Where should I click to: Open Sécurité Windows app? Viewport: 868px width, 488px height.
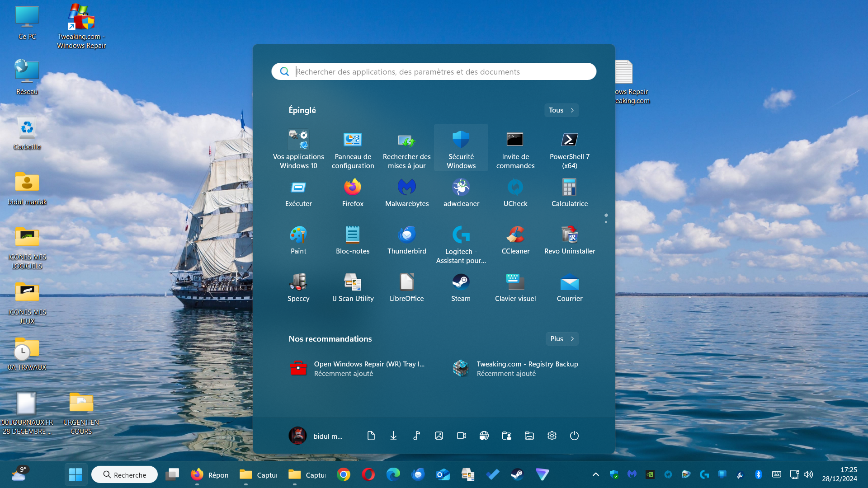click(x=461, y=147)
